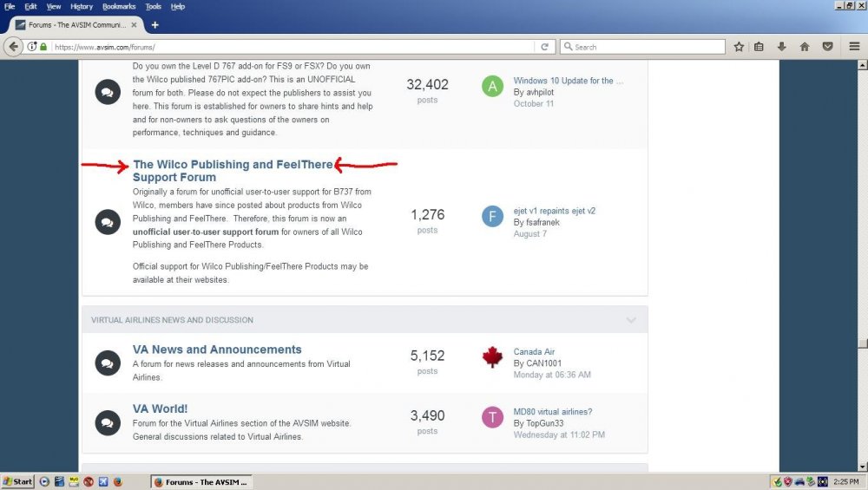Image resolution: width=868 pixels, height=490 pixels.
Task: Click the vertical scrollbar thumb
Action: point(863,343)
